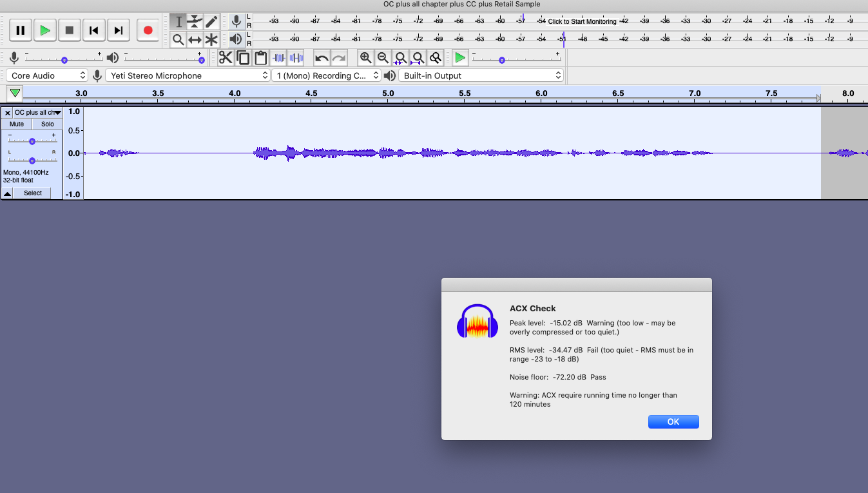Open the track Select button
Screen dimensions: 868x493
33,193
